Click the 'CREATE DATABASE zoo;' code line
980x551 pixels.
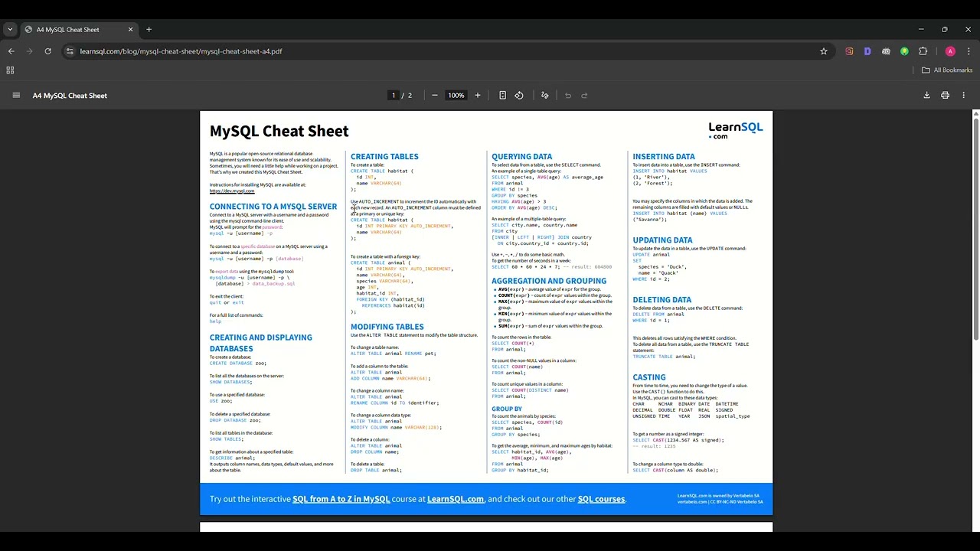238,364
